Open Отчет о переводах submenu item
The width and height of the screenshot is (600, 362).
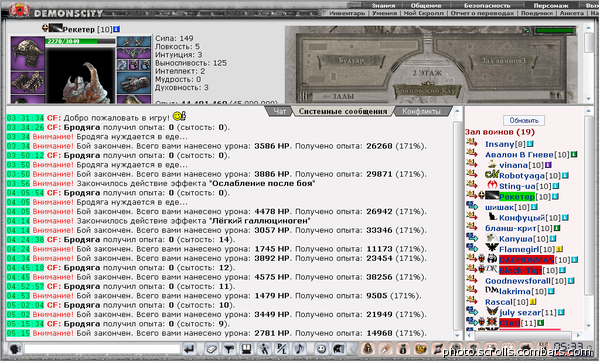[x=482, y=13]
